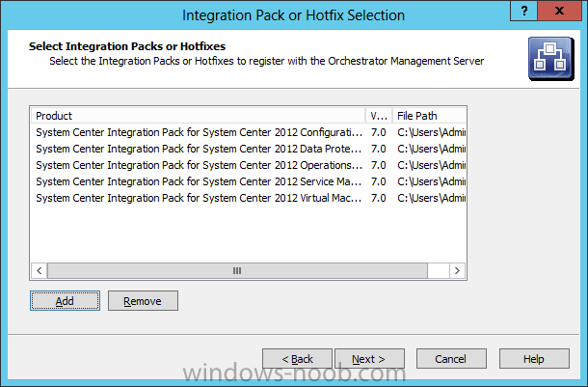The height and width of the screenshot is (387, 588).
Task: Click the File Path column header
Action: coord(429,116)
